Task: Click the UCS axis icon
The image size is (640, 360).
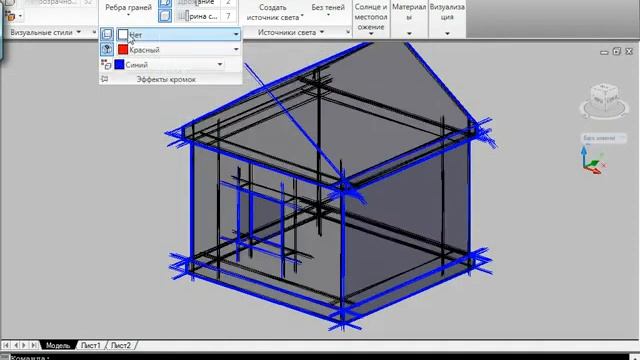Action: [593, 161]
